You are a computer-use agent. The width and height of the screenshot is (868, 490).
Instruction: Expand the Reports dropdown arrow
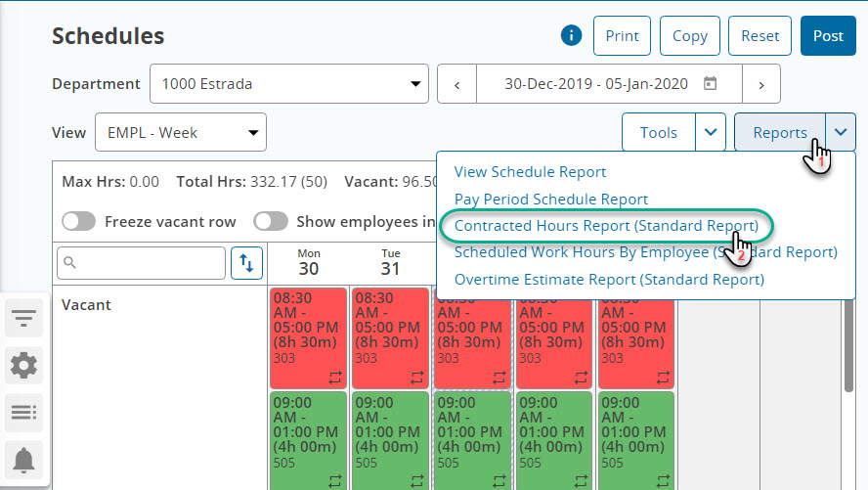tap(841, 132)
